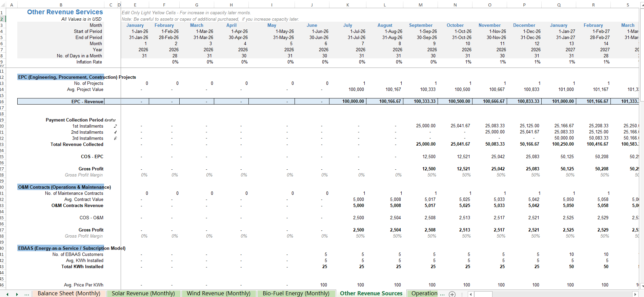Open the Operation sheet tab
The height and width of the screenshot is (297, 644).
(424, 293)
